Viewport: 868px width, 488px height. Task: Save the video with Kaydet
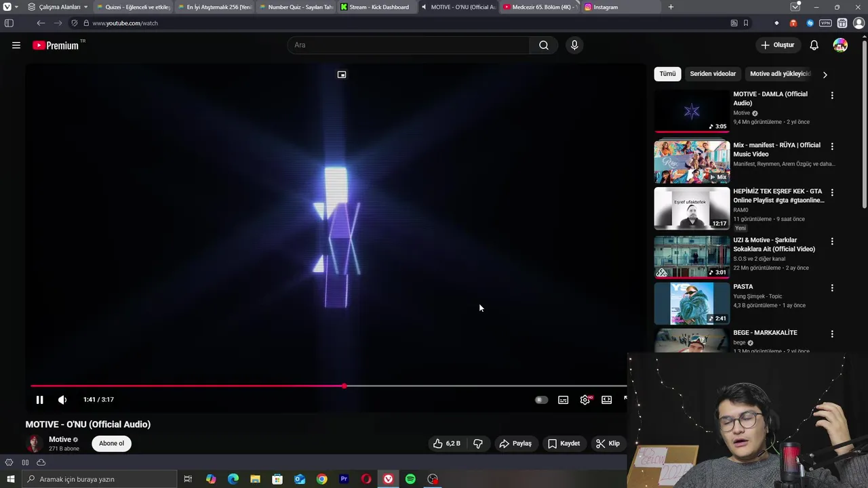564,443
